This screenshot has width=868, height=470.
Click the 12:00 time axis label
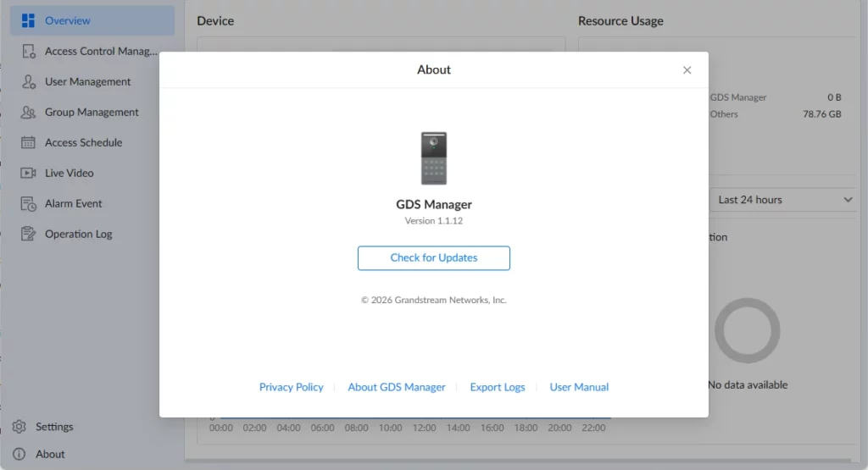click(424, 428)
